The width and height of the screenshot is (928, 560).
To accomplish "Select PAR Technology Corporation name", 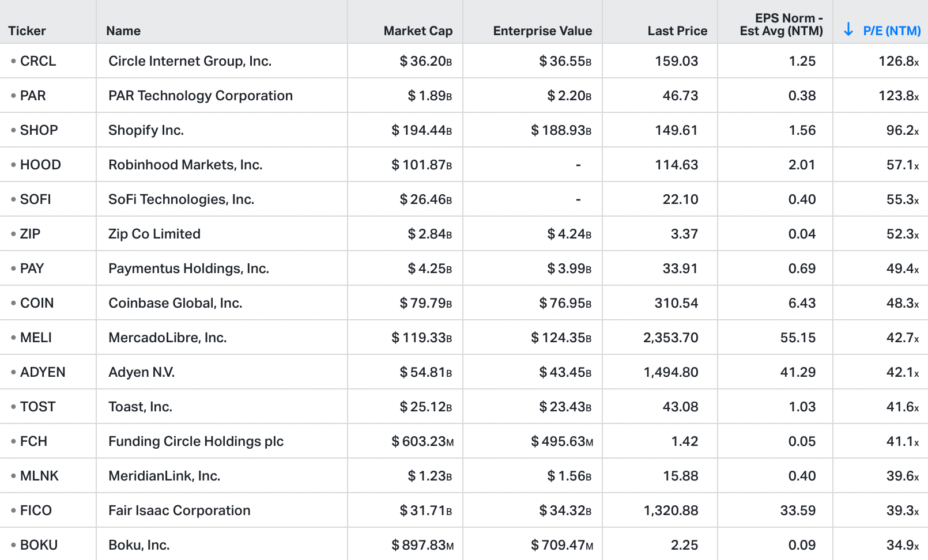I will [x=201, y=96].
